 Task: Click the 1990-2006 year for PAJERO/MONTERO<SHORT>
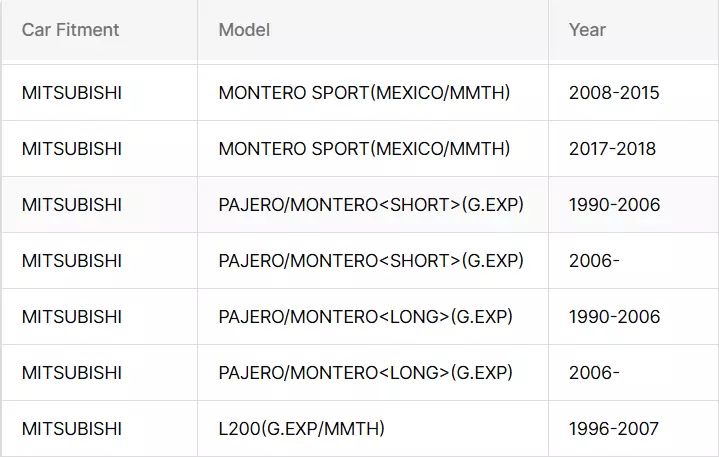pos(614,204)
